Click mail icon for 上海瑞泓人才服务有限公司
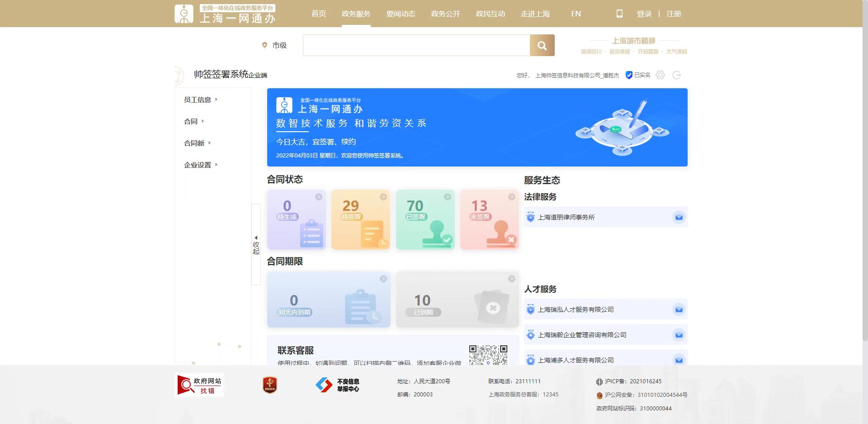868x424 pixels. click(x=679, y=310)
